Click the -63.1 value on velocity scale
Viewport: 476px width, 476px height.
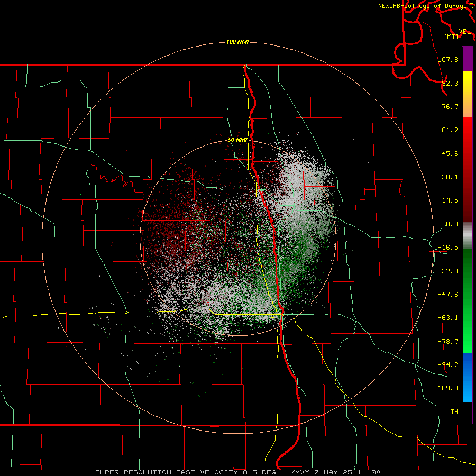click(x=448, y=318)
